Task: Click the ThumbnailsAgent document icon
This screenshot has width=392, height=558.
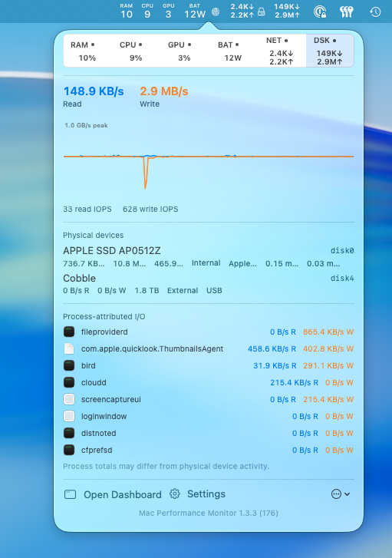Action: [69, 348]
